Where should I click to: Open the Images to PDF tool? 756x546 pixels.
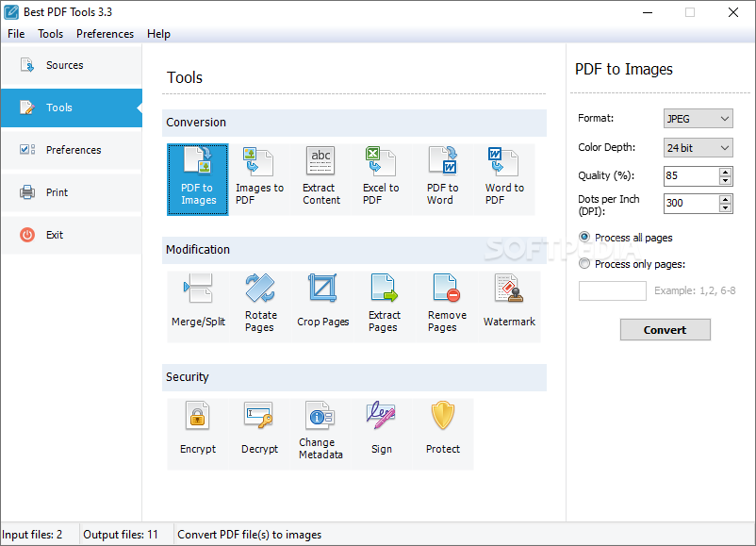(x=259, y=179)
